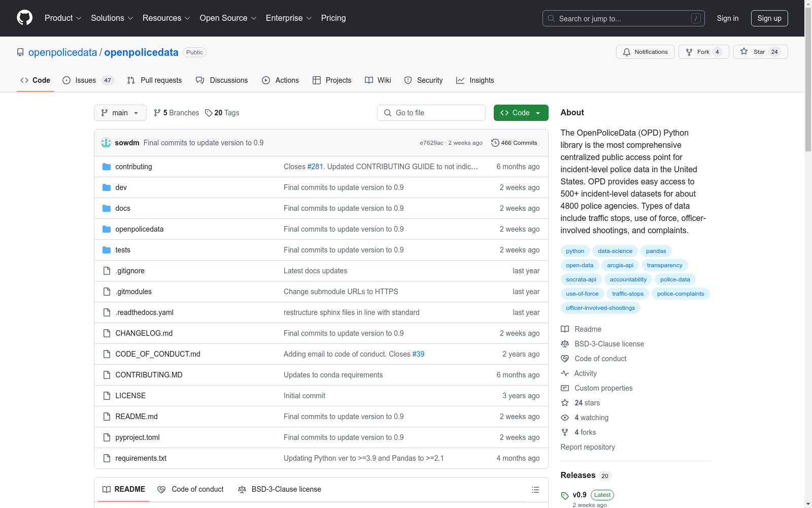Viewport: 812px width, 508px height.
Task: Click the Sign up button
Action: pyautogui.click(x=769, y=18)
